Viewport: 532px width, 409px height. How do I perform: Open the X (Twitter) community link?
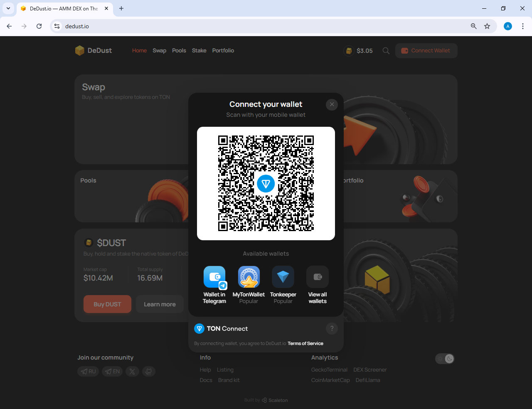pos(132,371)
